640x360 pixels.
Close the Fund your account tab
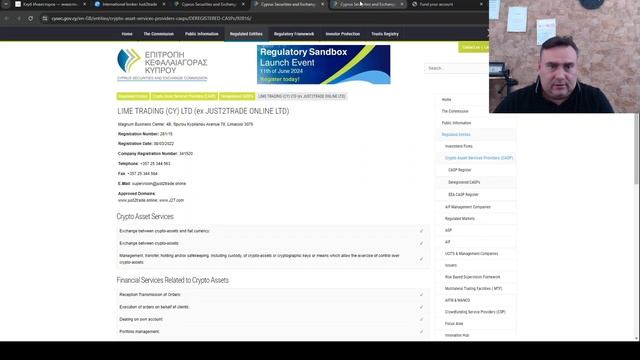point(481,4)
